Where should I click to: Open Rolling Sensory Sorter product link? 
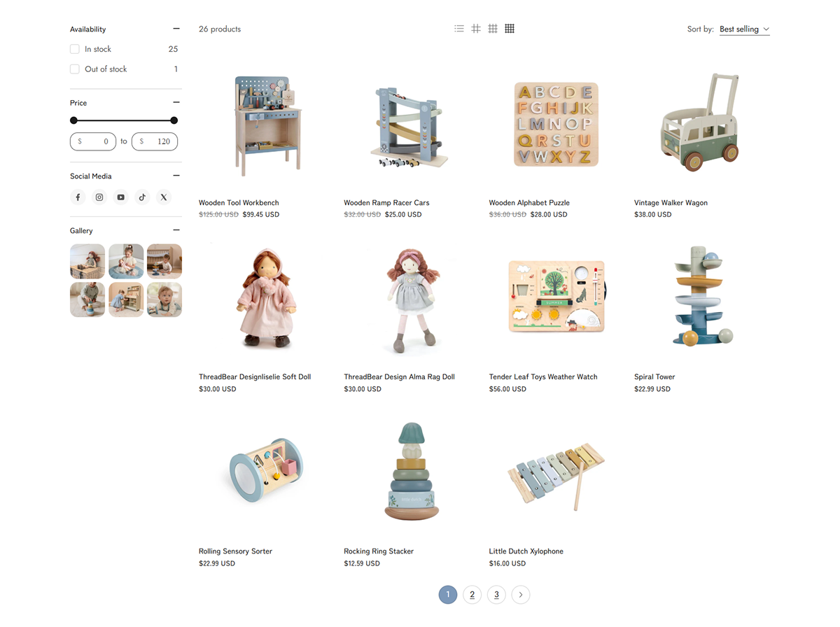click(235, 551)
